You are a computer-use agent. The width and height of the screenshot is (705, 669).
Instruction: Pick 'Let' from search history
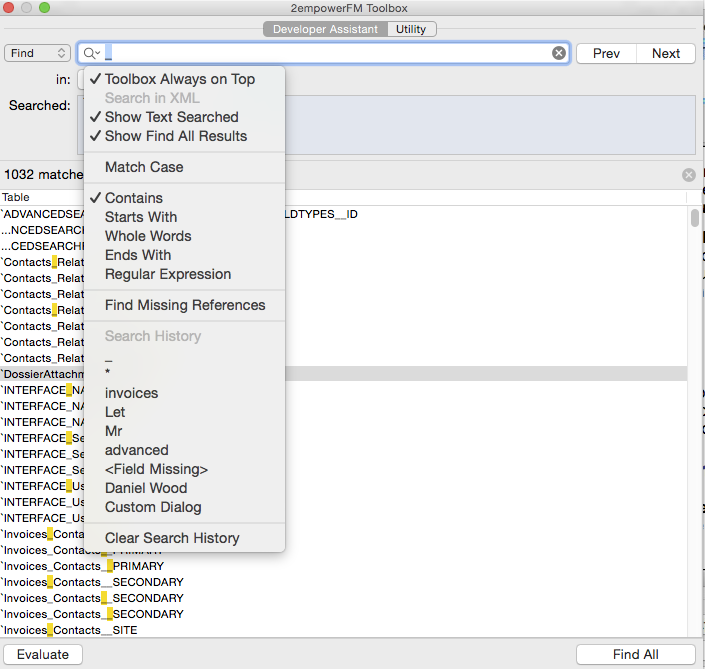tap(184, 412)
